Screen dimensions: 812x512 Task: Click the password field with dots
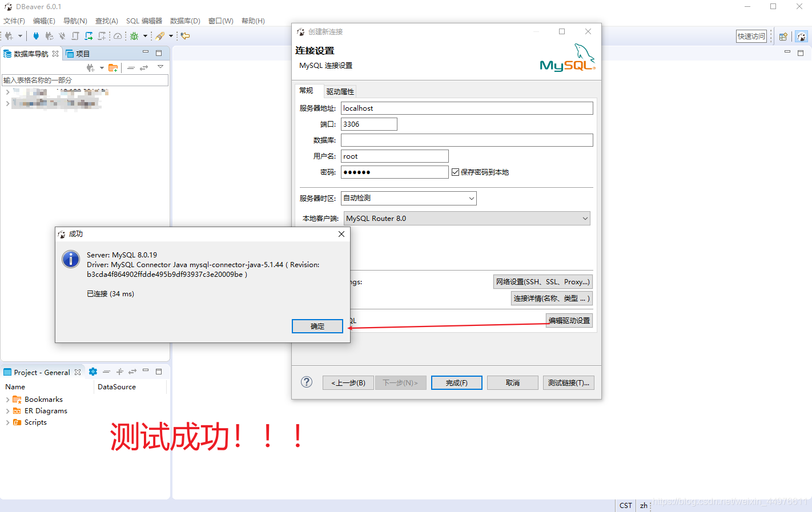coord(395,172)
